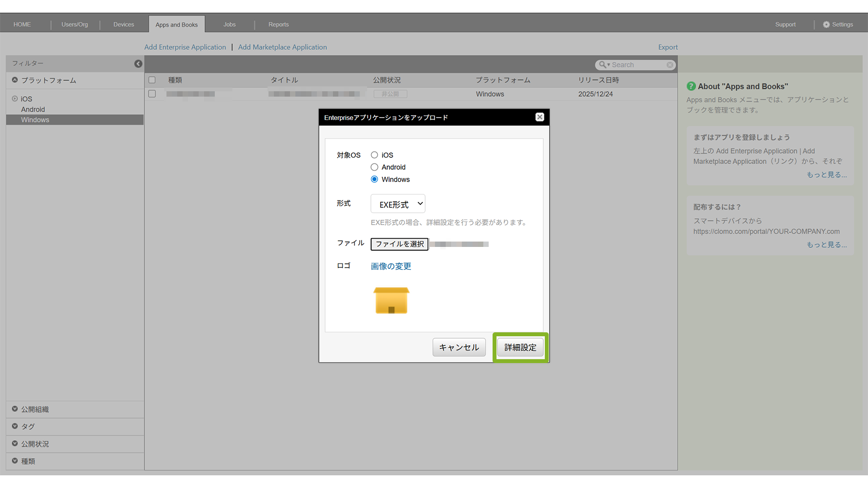Image resolution: width=868 pixels, height=488 pixels.
Task: Select the Windows radio button
Action: [x=374, y=180]
